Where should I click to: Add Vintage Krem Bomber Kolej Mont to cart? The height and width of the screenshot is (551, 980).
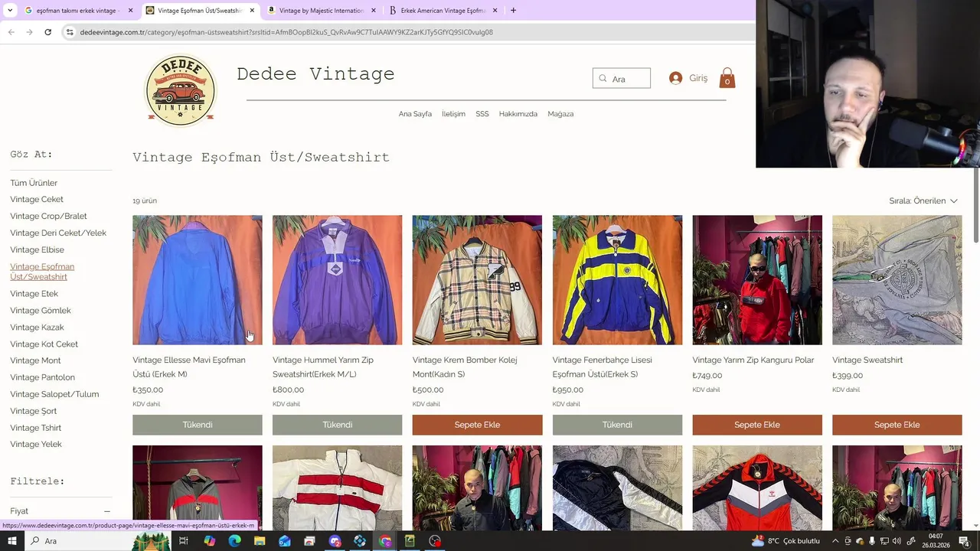click(477, 425)
